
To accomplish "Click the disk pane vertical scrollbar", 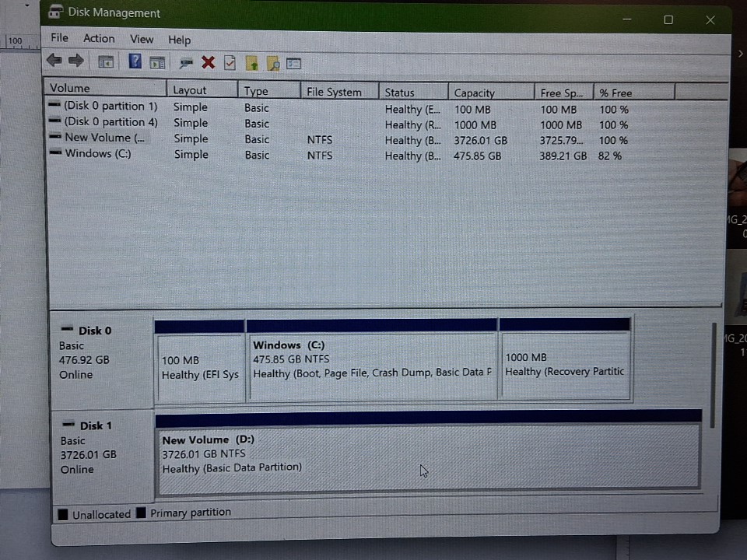I will click(x=714, y=366).
